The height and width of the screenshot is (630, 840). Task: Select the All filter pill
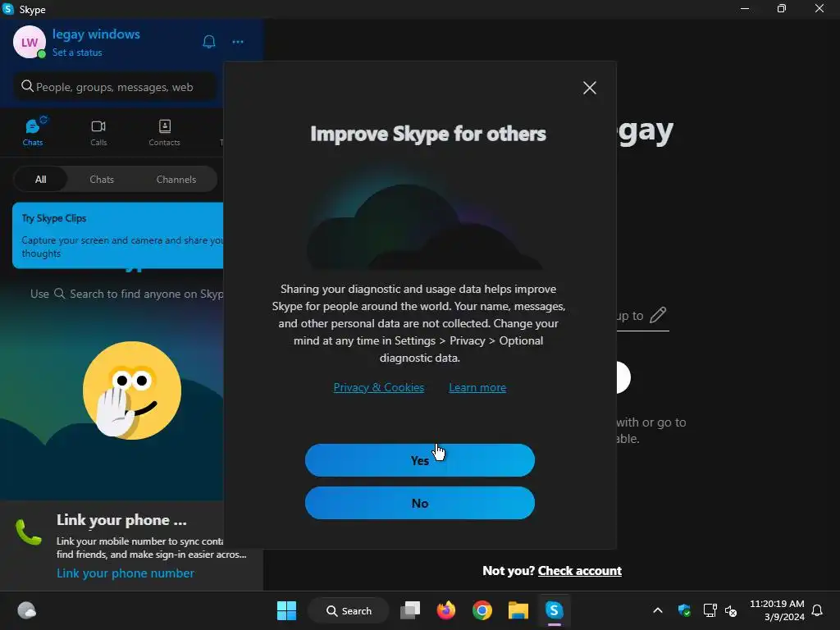41,180
